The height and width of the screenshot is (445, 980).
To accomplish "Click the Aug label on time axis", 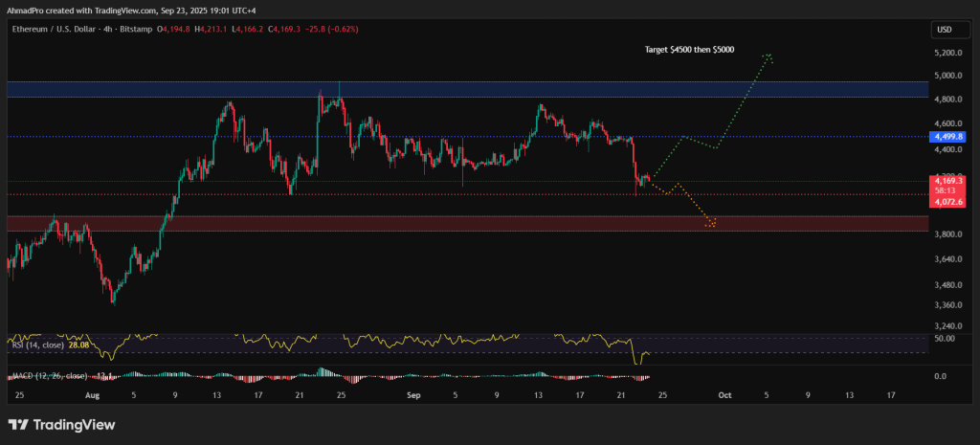I will pyautogui.click(x=92, y=393).
